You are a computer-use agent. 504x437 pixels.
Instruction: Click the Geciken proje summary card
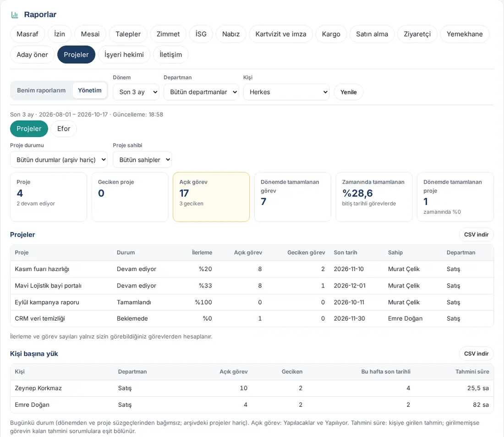[x=130, y=197]
